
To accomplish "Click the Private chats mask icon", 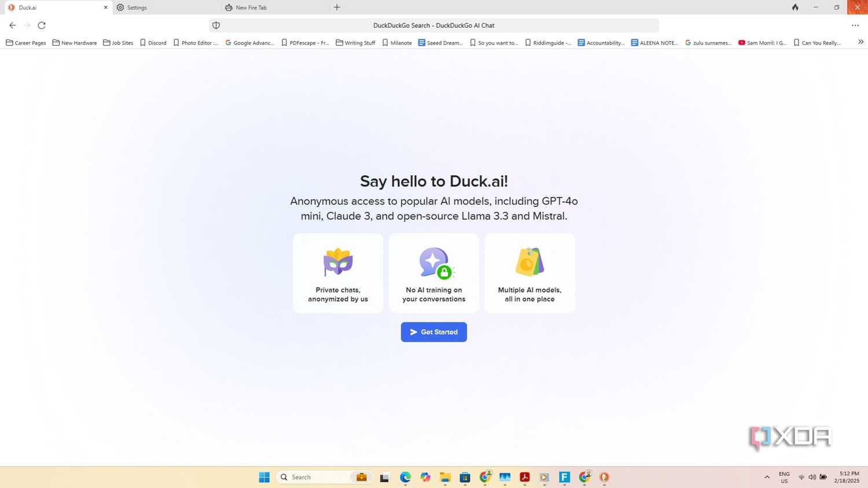I will [x=338, y=262].
